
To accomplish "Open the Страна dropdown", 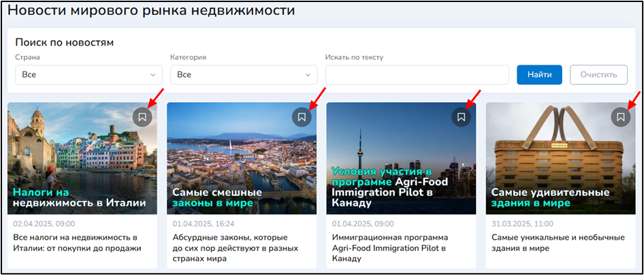I will [x=88, y=75].
